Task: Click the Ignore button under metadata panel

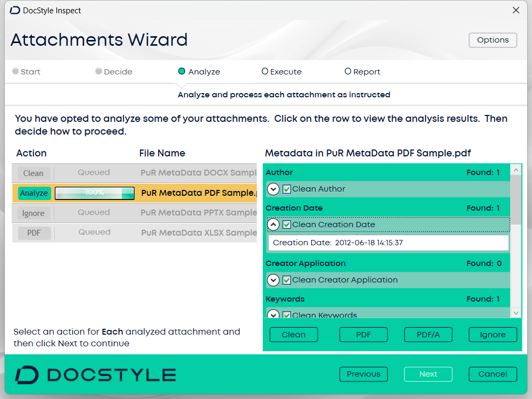Action: pyautogui.click(x=493, y=335)
